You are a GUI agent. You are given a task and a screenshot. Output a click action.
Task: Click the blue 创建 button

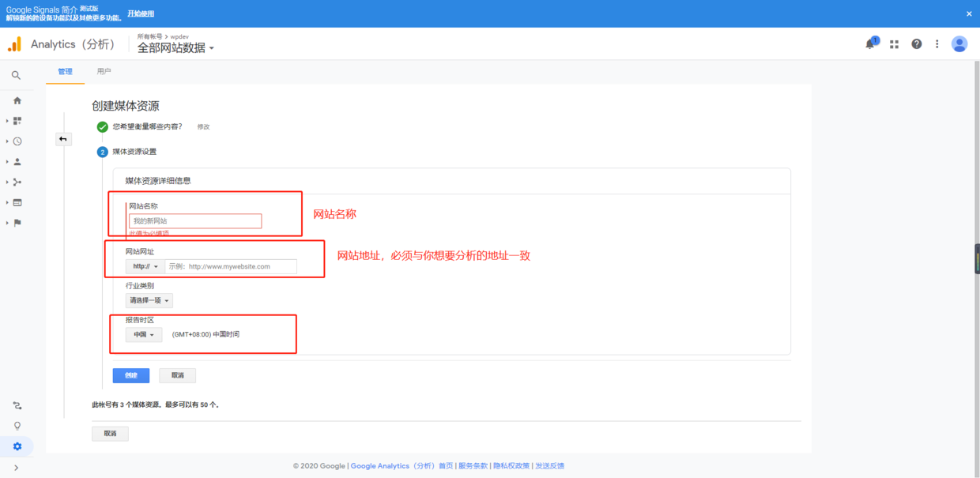click(131, 375)
